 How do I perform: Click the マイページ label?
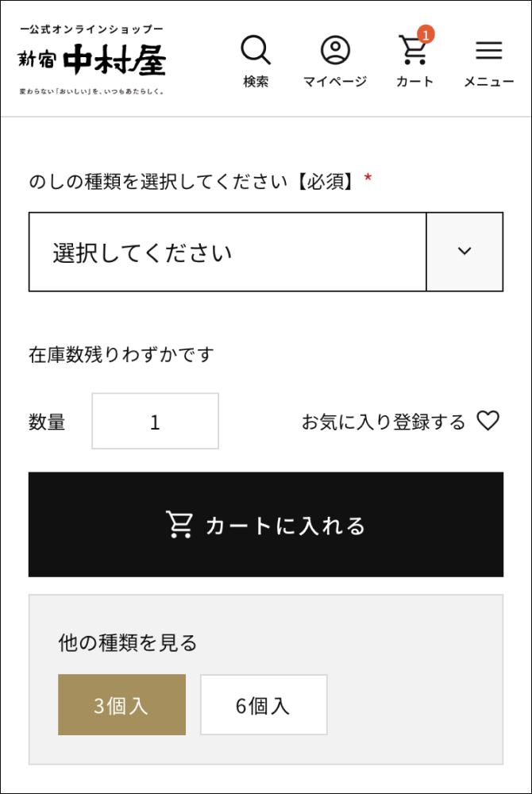pyautogui.click(x=335, y=81)
